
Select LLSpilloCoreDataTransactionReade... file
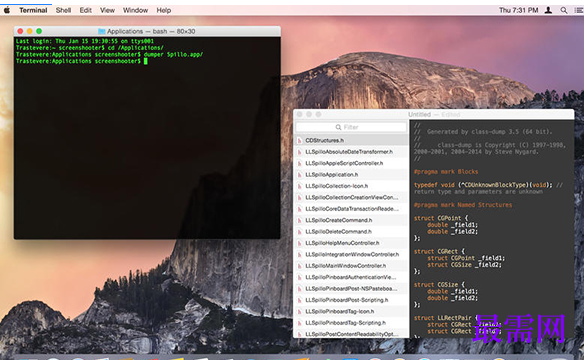click(351, 209)
